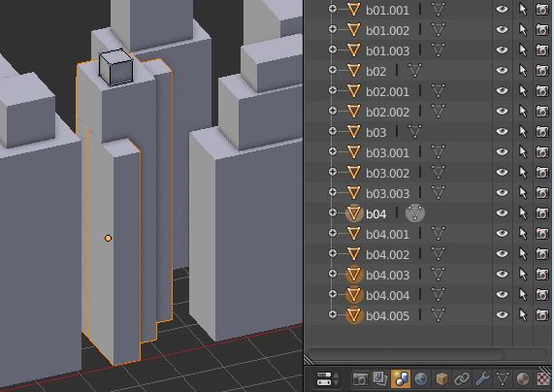Click the wireframe cube atop the building
The width and height of the screenshot is (554, 392).
coord(115,68)
